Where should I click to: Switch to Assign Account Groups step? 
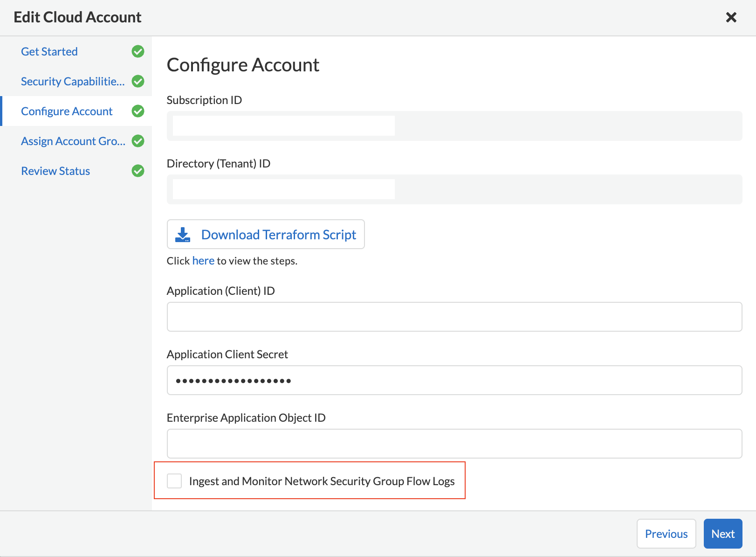[73, 141]
